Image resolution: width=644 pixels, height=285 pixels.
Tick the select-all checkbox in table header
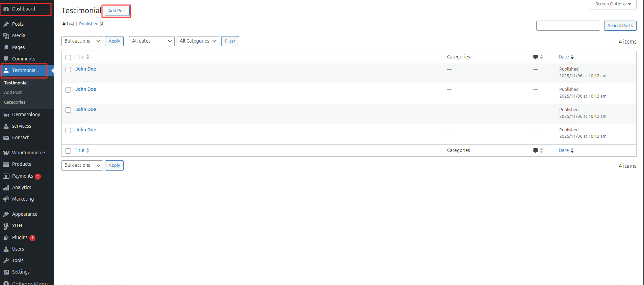tap(68, 57)
